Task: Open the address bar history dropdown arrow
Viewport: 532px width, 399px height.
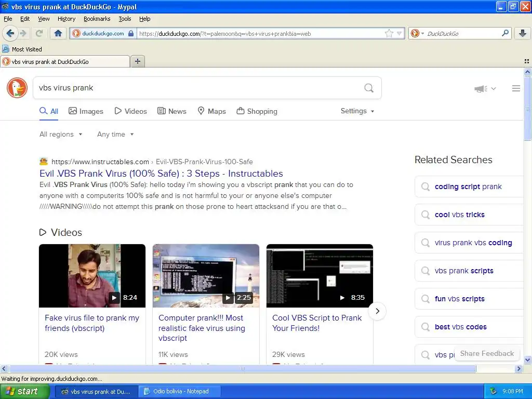Action: pyautogui.click(x=399, y=33)
